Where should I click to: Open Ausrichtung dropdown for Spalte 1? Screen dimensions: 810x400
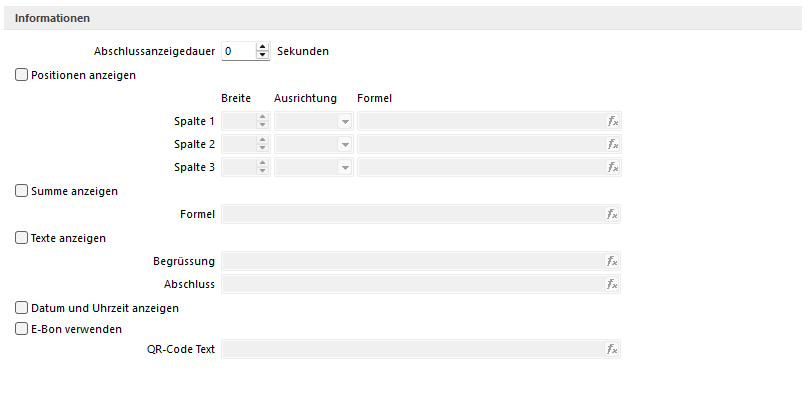pyautogui.click(x=345, y=121)
